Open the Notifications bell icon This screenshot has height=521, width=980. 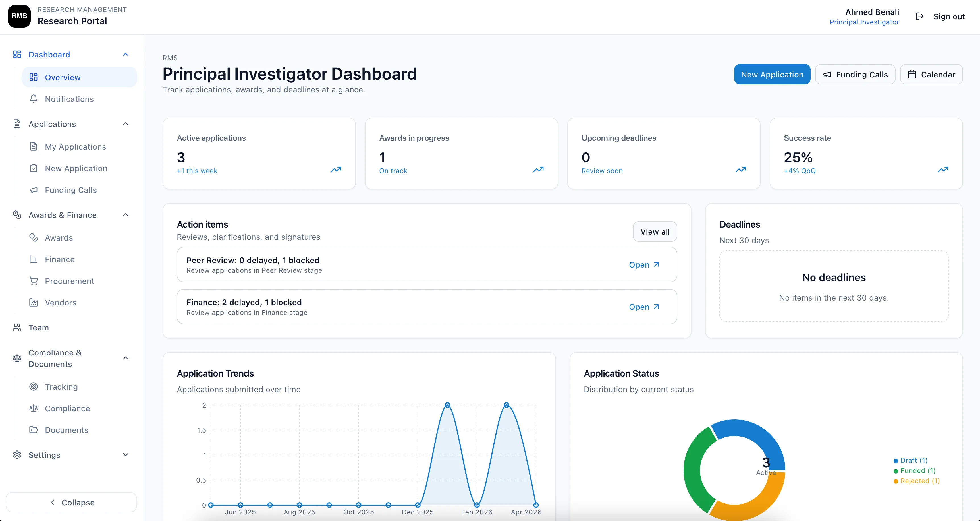pyautogui.click(x=34, y=99)
